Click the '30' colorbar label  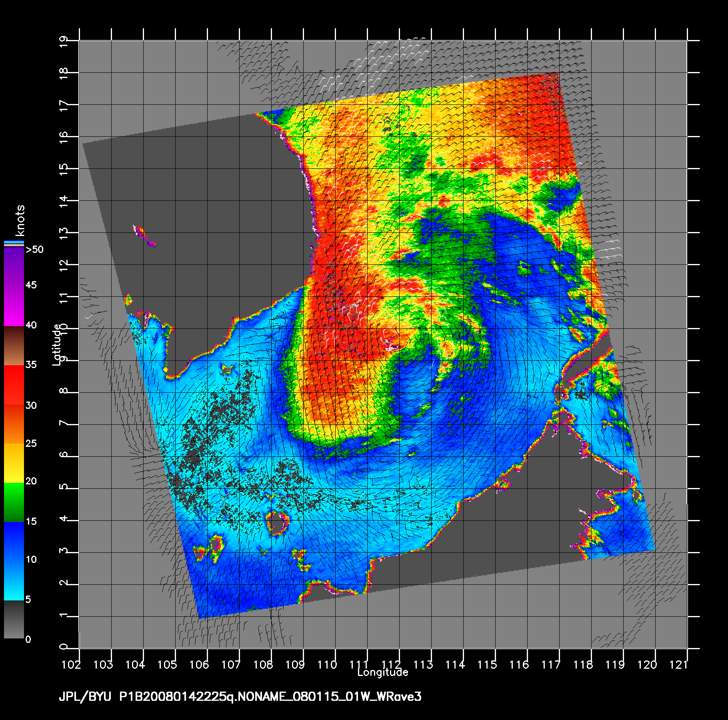point(31,406)
